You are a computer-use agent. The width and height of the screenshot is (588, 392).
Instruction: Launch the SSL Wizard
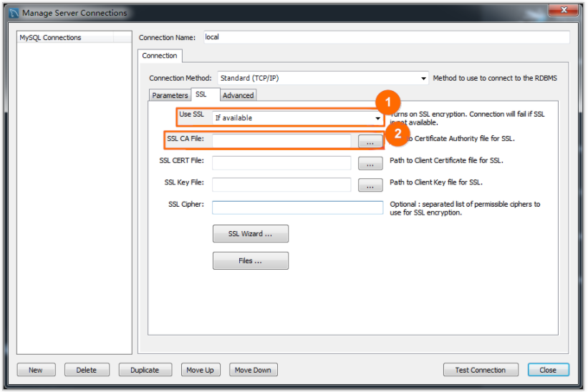point(251,234)
